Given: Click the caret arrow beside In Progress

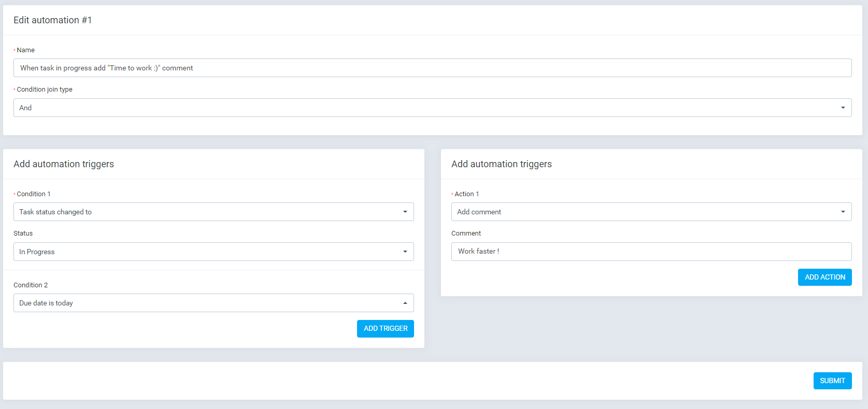Looking at the screenshot, I should [x=405, y=252].
